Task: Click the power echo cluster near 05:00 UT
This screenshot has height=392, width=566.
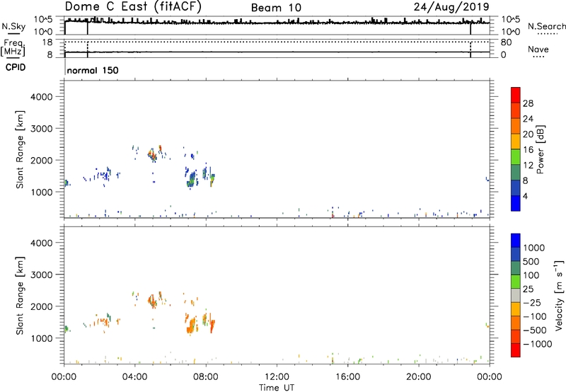Action: pyautogui.click(x=153, y=155)
